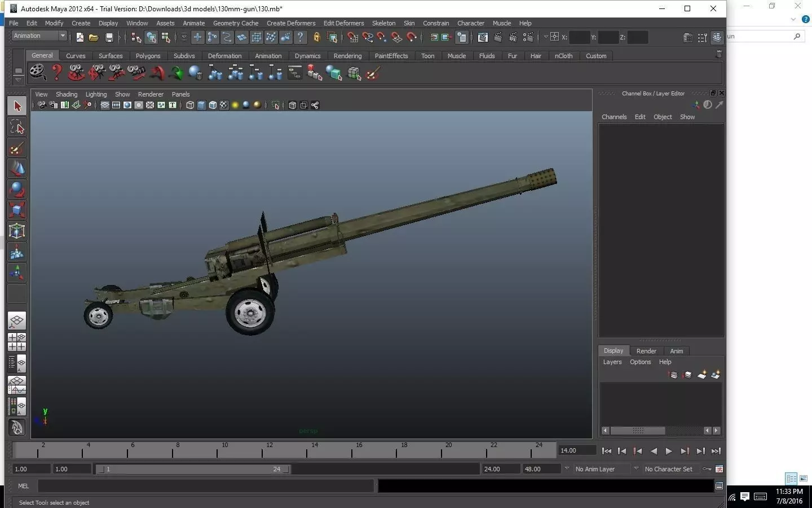Click the red question mark shelf icon
The width and height of the screenshot is (812, 508).
click(x=57, y=72)
